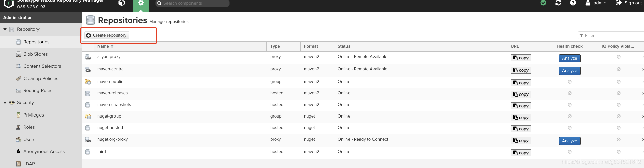Open the repository named third
This screenshot has height=168, width=644.
coord(102,152)
